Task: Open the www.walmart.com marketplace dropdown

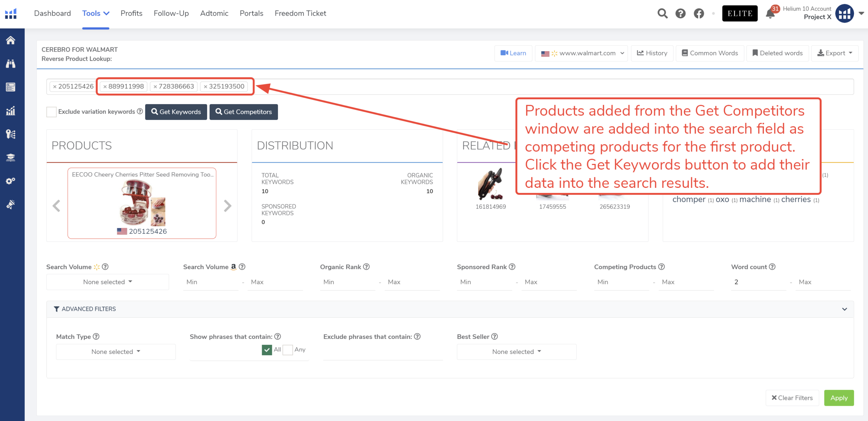Action: [581, 53]
